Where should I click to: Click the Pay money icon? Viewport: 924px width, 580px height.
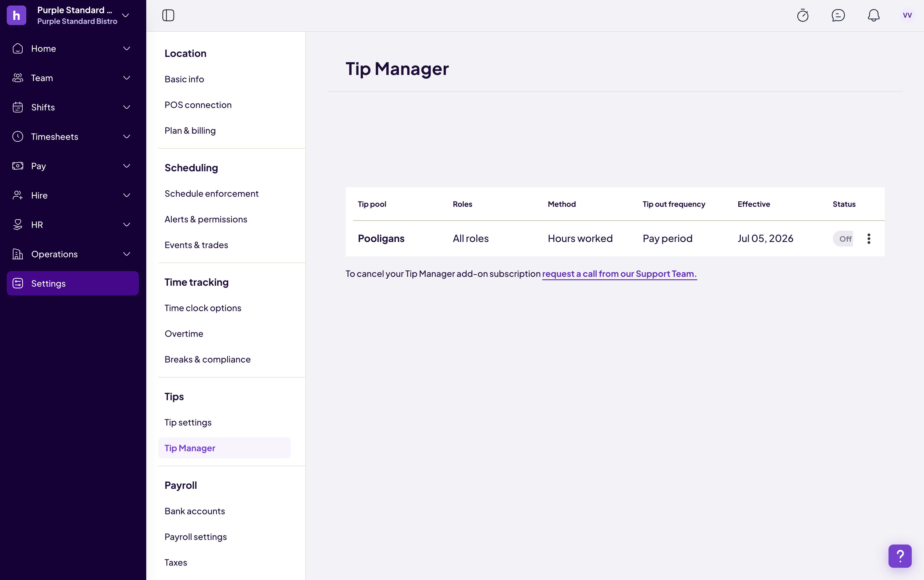(x=18, y=166)
